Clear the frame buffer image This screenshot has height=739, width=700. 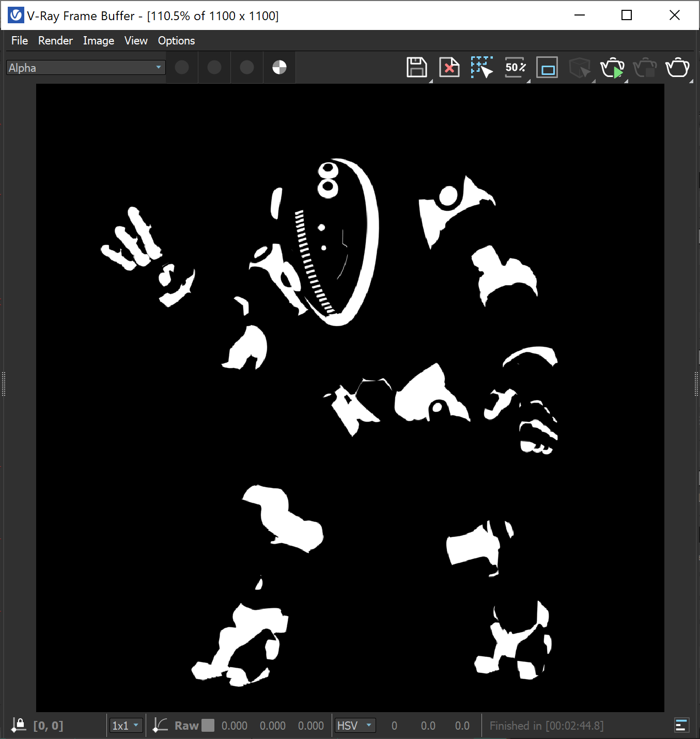pos(449,67)
